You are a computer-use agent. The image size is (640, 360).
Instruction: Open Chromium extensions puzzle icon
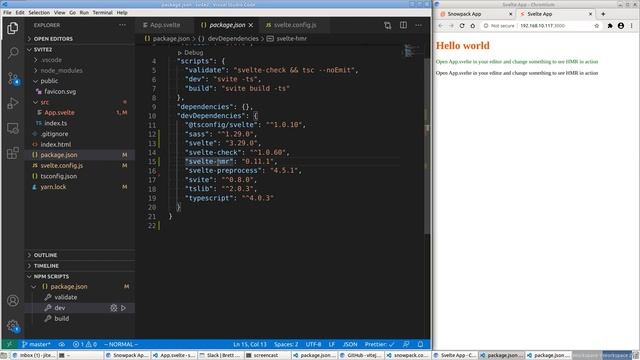(610, 25)
